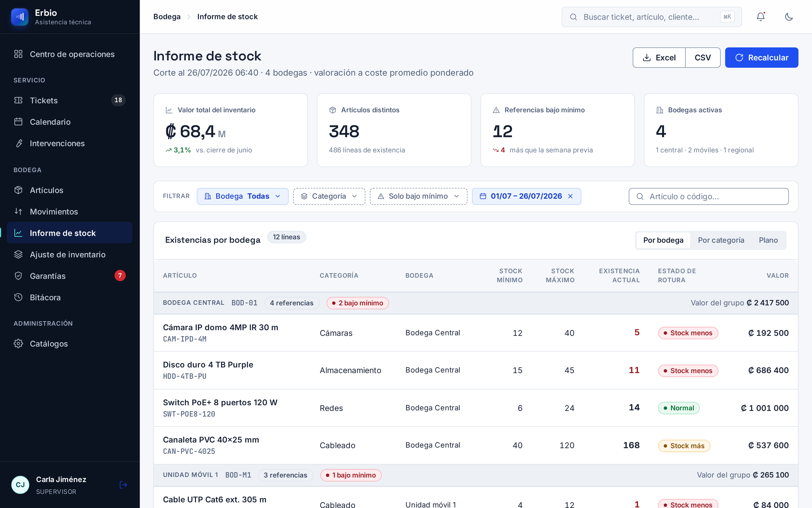
Task: Select the Canaleta PVC 40×25 mm row
Action: point(476,445)
